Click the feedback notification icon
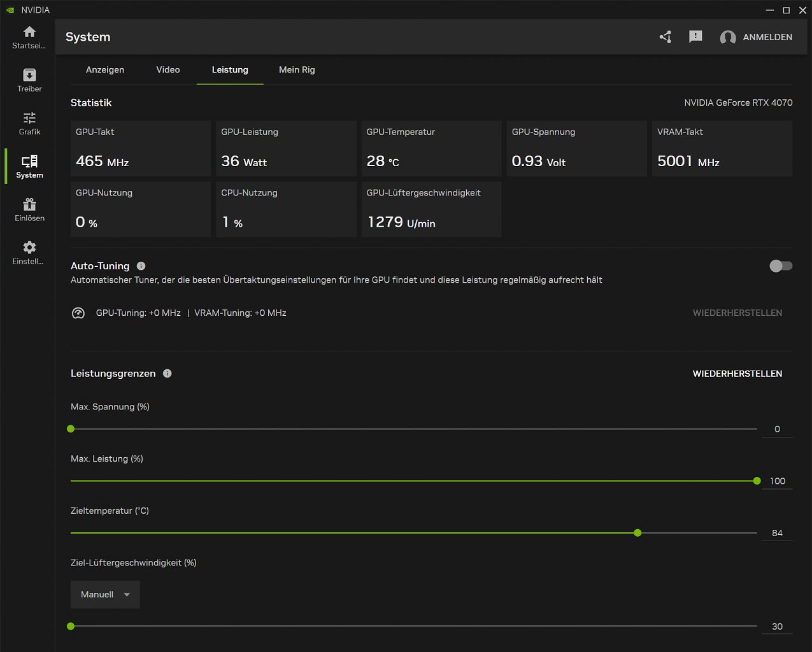812x652 pixels. (x=695, y=37)
